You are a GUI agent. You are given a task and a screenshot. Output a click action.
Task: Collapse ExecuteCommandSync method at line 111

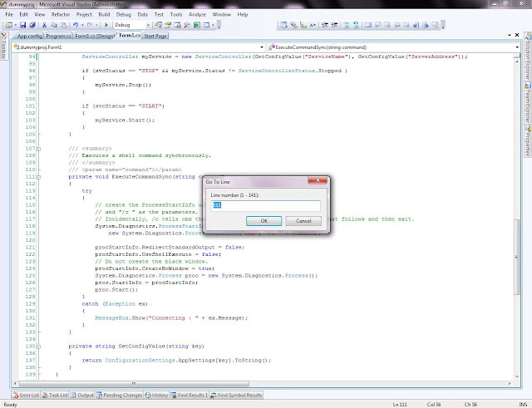click(39, 177)
